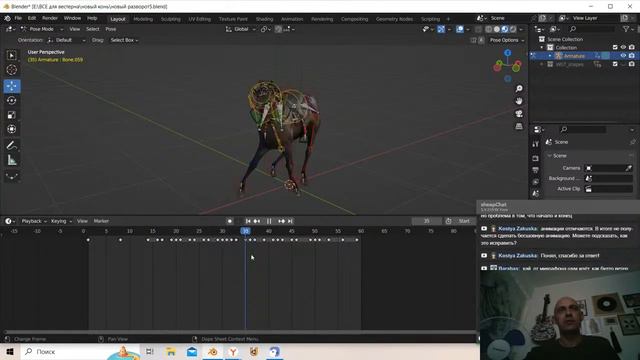The image size is (640, 360).
Task: Switch to solid viewport shading
Action: click(x=497, y=29)
